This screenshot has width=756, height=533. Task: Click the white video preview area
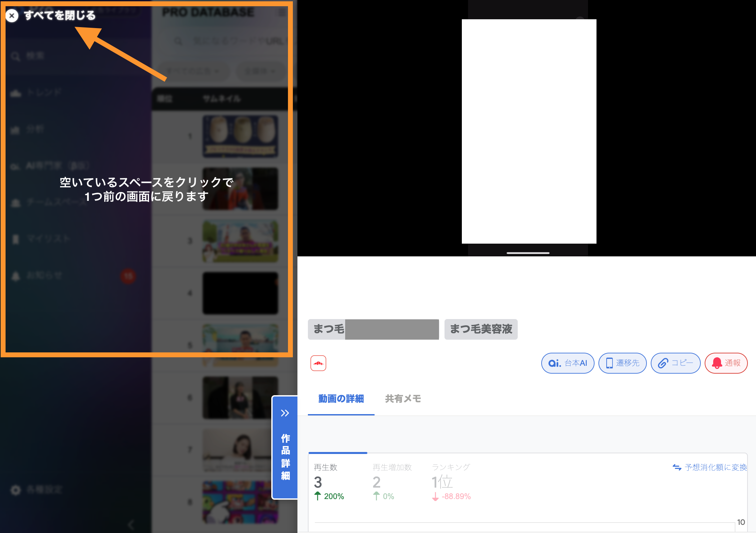click(x=529, y=132)
